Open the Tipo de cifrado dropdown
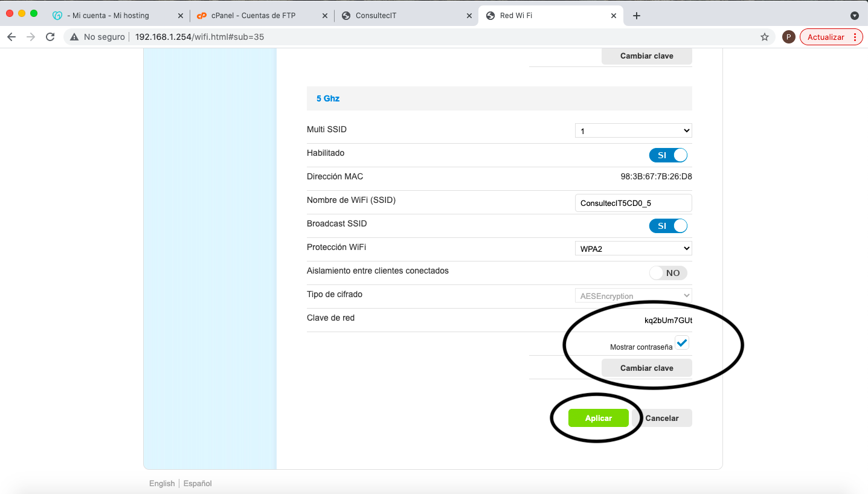Viewport: 868px width, 494px height. (633, 296)
